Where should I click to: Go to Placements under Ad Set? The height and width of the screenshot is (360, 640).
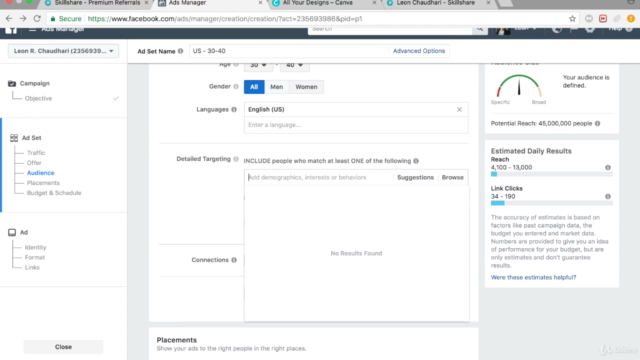pos(43,183)
